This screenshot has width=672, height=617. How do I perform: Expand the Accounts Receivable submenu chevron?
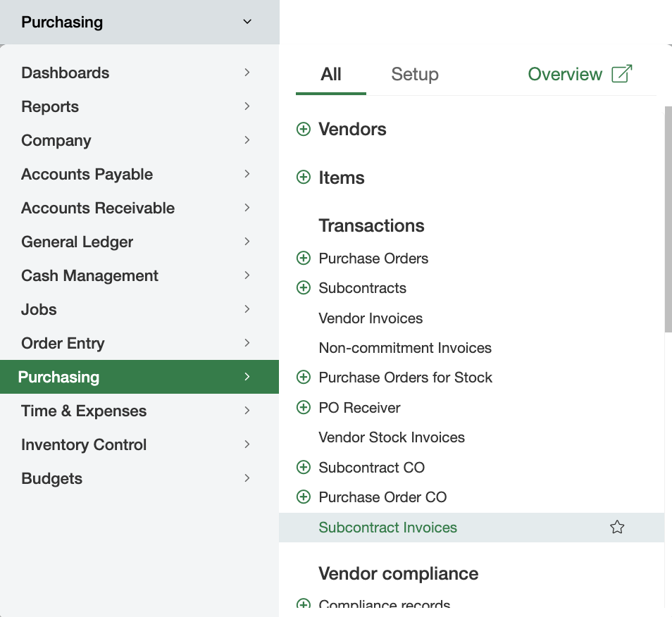pos(247,208)
